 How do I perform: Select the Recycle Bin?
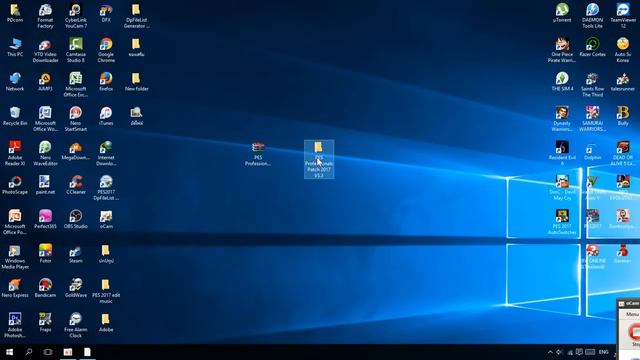(15, 116)
